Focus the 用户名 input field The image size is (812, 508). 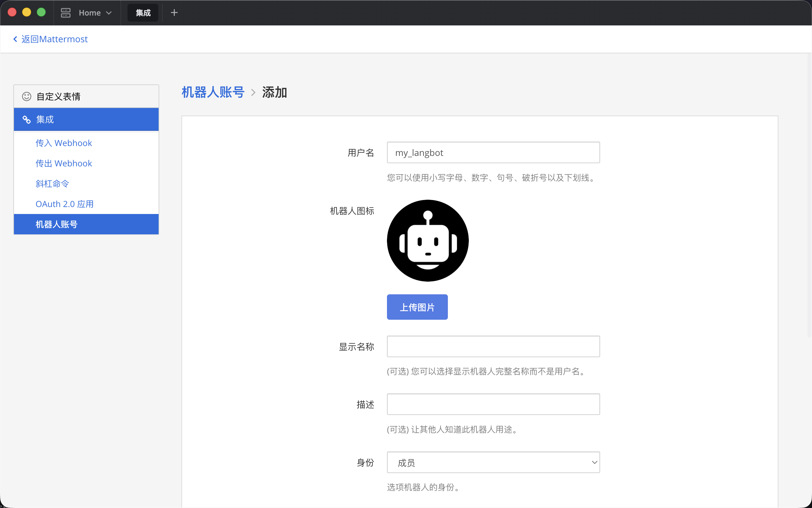(493, 152)
